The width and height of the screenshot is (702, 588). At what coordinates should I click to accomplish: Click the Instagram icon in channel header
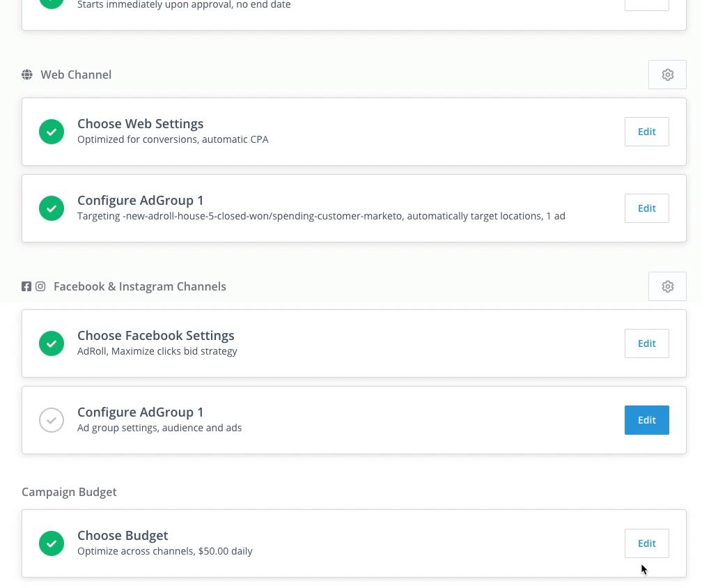[40, 286]
